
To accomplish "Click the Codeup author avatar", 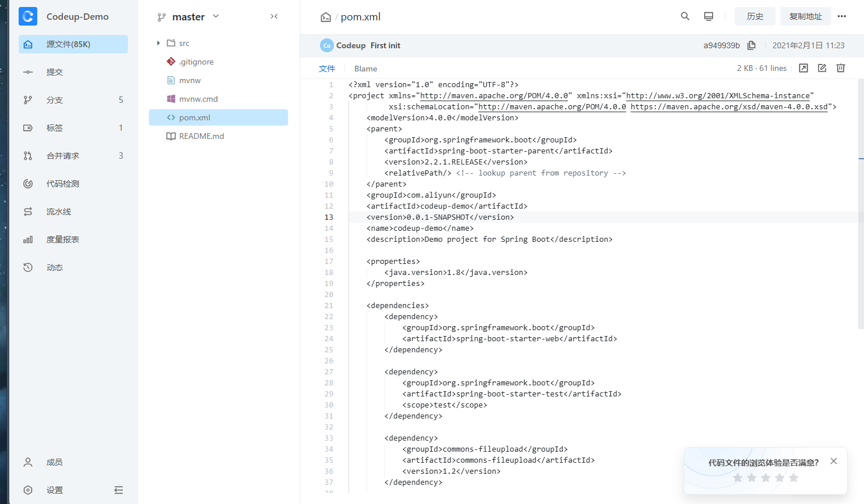I will pyautogui.click(x=326, y=45).
